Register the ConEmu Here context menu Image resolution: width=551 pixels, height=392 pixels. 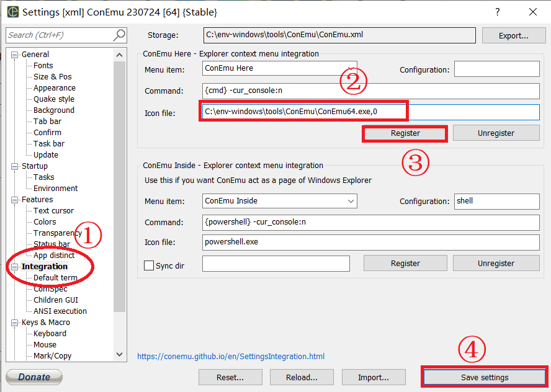(405, 133)
